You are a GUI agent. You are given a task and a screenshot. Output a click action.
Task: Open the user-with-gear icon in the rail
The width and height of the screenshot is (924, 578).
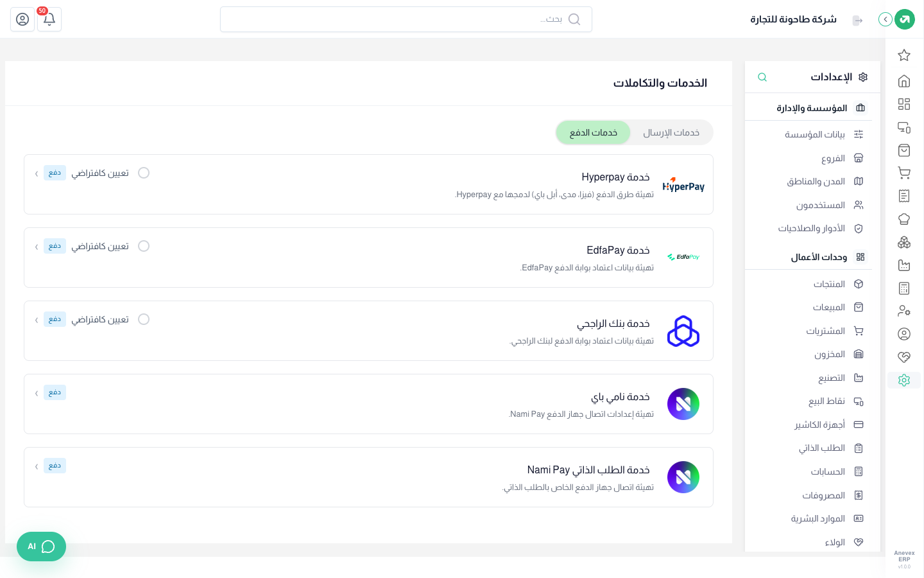pyautogui.click(x=904, y=311)
